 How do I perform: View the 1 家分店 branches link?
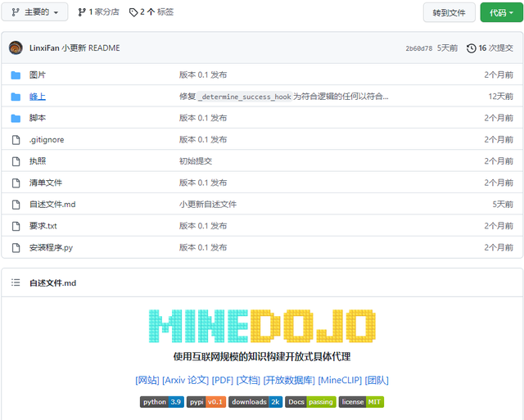98,12
